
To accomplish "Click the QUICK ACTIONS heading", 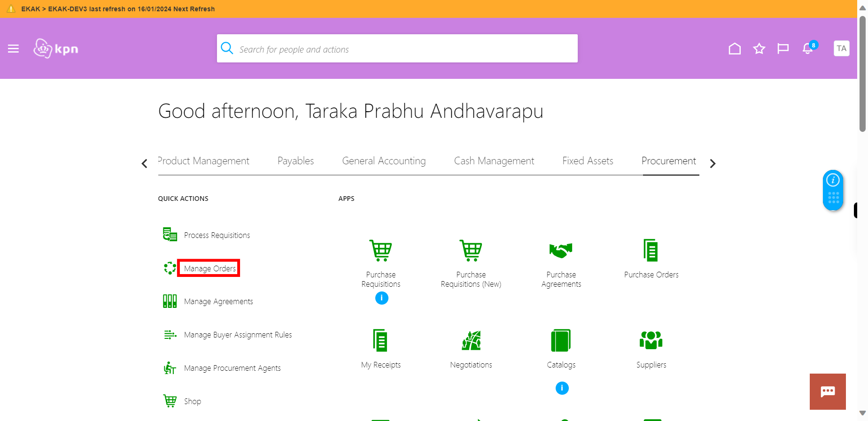I will tap(183, 199).
